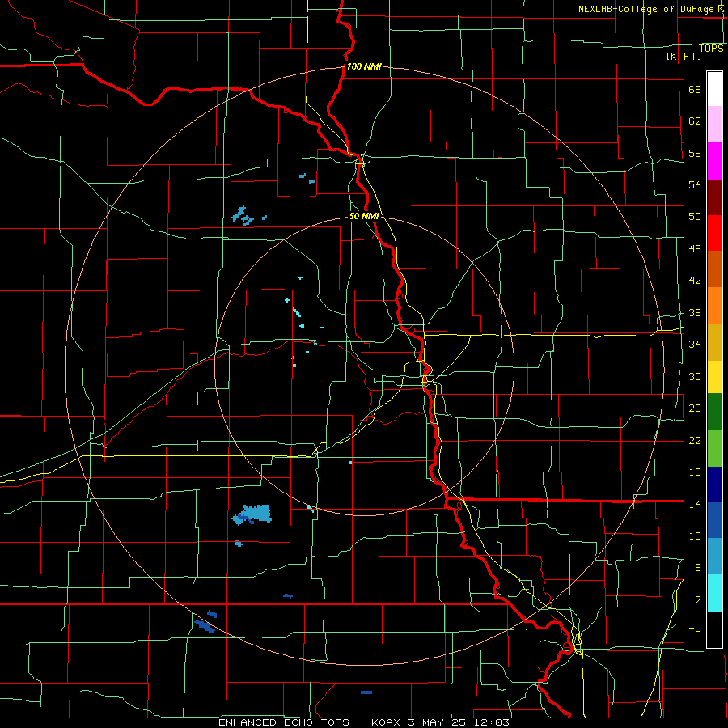This screenshot has height=728, width=728.
Task: Click the cyan legend swatch above black
Action: pyautogui.click(x=714, y=593)
